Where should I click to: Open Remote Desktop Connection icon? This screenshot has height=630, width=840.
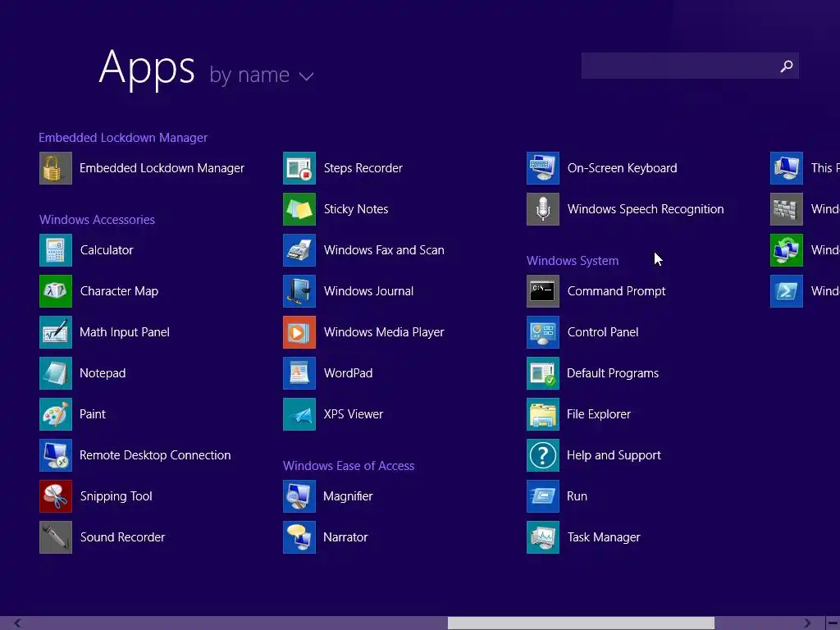[x=56, y=455]
